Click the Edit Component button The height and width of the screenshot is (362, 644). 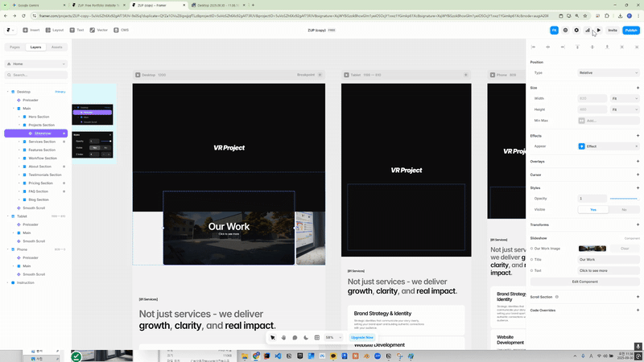pos(584,282)
